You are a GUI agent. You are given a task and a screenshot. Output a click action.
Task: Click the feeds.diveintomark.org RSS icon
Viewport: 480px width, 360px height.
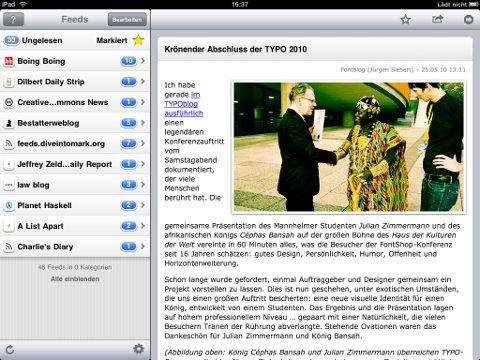coord(9,144)
